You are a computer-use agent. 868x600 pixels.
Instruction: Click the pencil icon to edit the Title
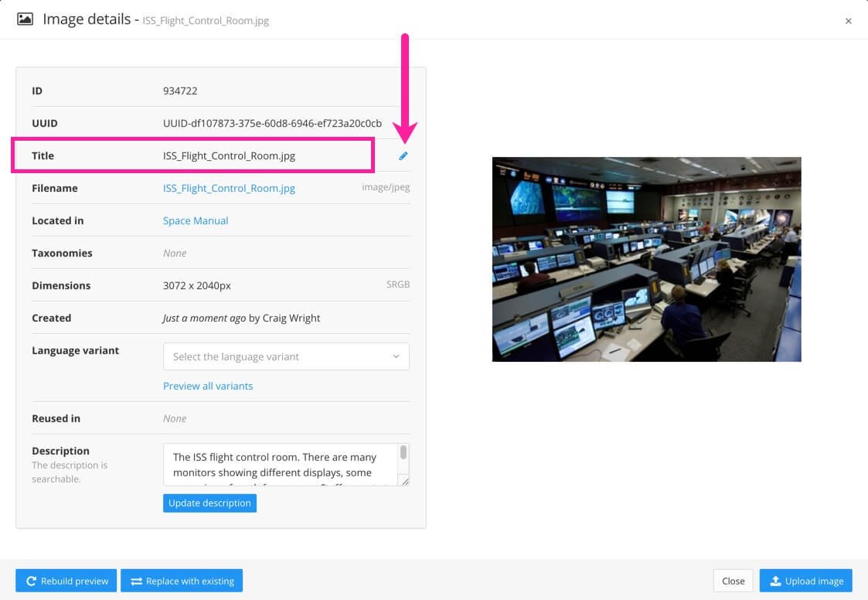(x=403, y=155)
